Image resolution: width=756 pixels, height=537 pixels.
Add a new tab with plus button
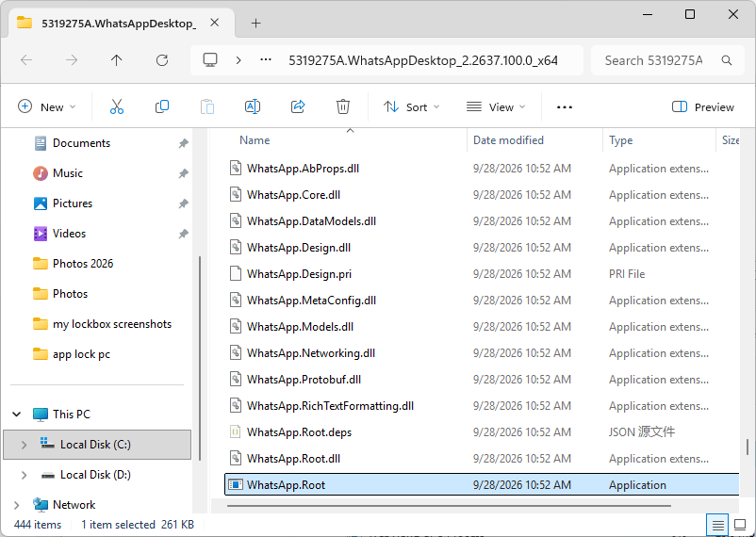[x=256, y=24]
